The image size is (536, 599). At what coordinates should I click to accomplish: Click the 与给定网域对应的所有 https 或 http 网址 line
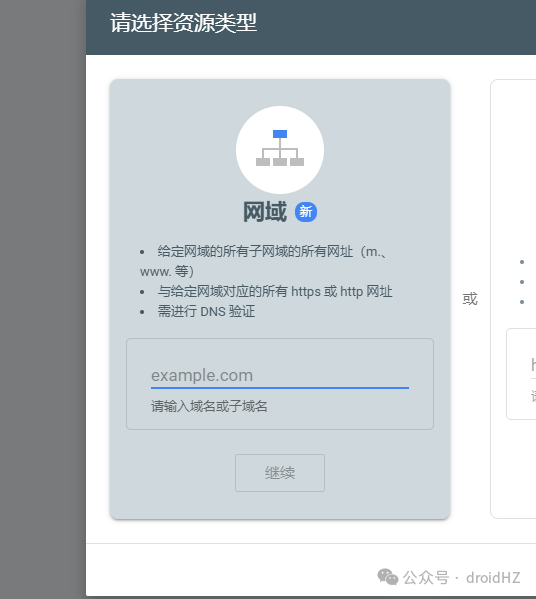click(x=275, y=291)
